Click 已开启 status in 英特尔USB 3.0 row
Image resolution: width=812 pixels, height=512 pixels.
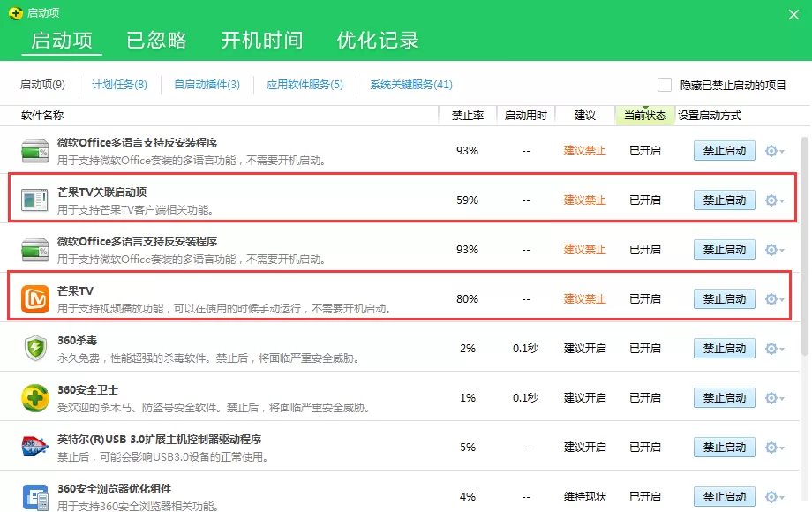coord(644,448)
